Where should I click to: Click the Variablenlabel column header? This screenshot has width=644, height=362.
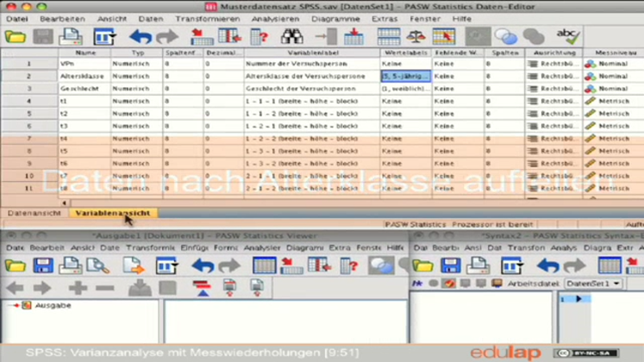tap(310, 53)
